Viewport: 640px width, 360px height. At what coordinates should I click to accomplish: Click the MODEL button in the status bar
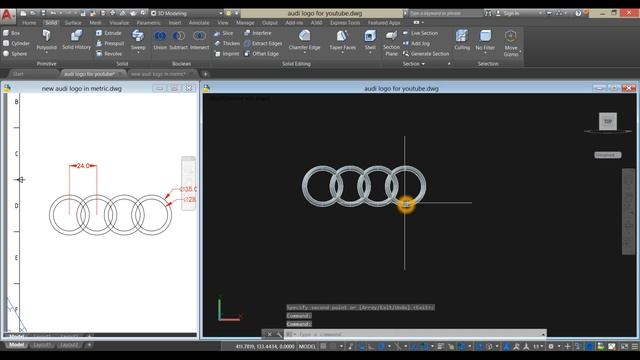click(x=307, y=346)
